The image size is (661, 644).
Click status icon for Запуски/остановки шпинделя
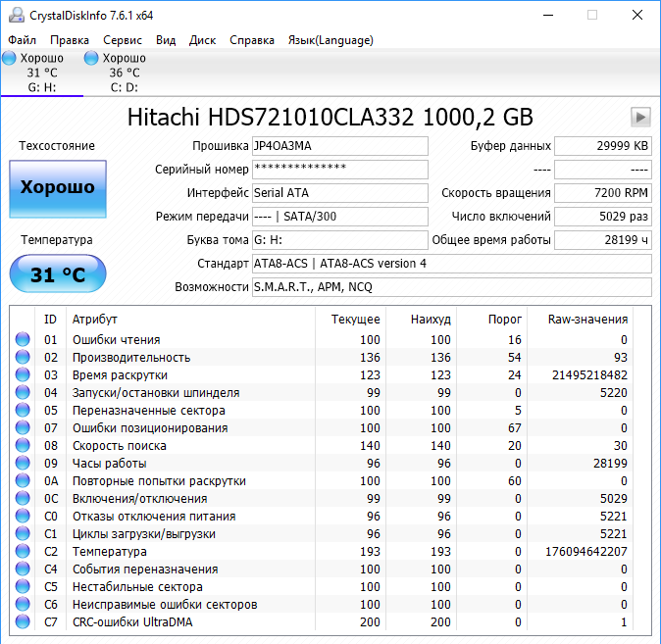pos(23,392)
